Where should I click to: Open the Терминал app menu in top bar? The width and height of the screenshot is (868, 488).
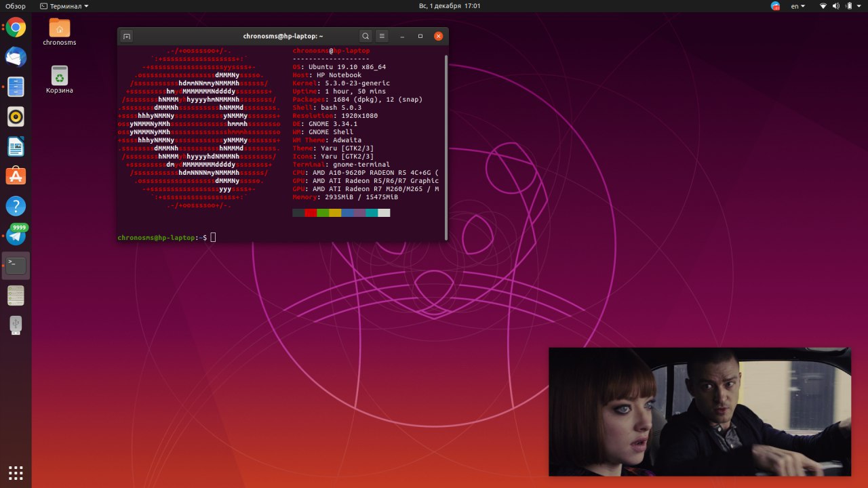coord(64,6)
